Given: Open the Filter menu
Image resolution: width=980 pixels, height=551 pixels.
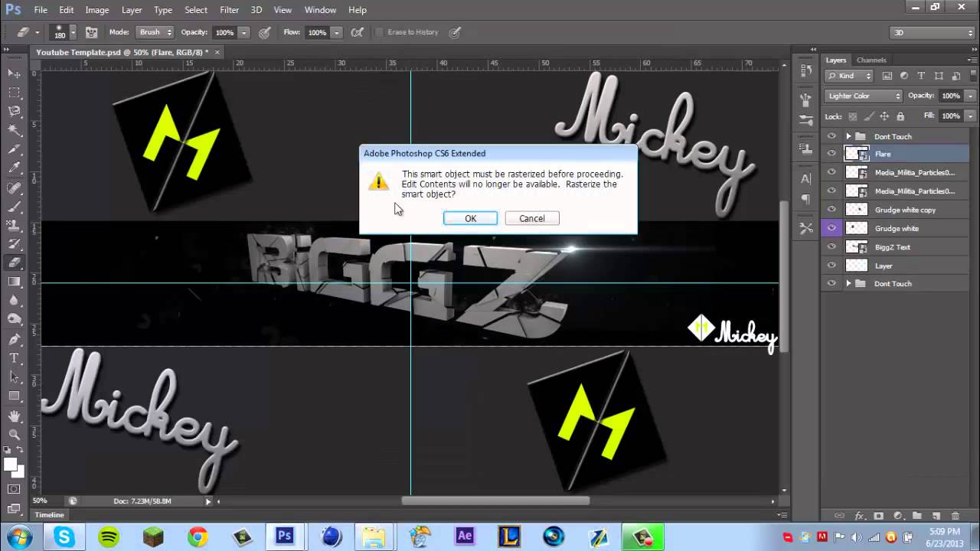Looking at the screenshot, I should [x=229, y=10].
